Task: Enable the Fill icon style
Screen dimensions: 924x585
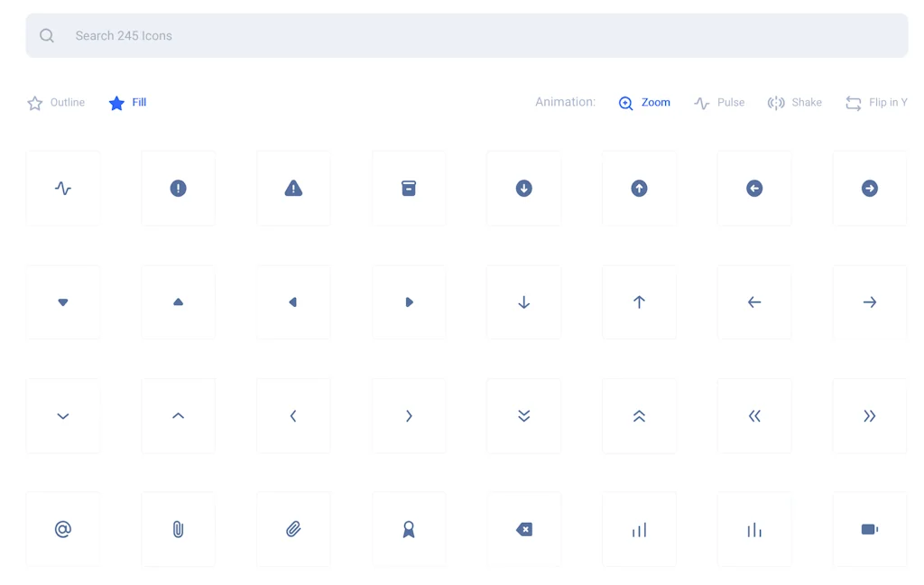Action: [x=126, y=102]
